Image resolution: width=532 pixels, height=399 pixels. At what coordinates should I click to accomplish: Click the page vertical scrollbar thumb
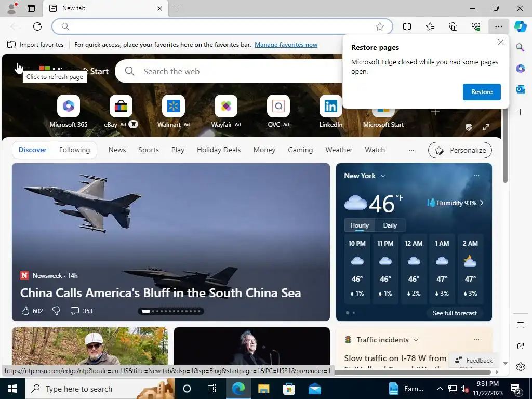(505, 146)
